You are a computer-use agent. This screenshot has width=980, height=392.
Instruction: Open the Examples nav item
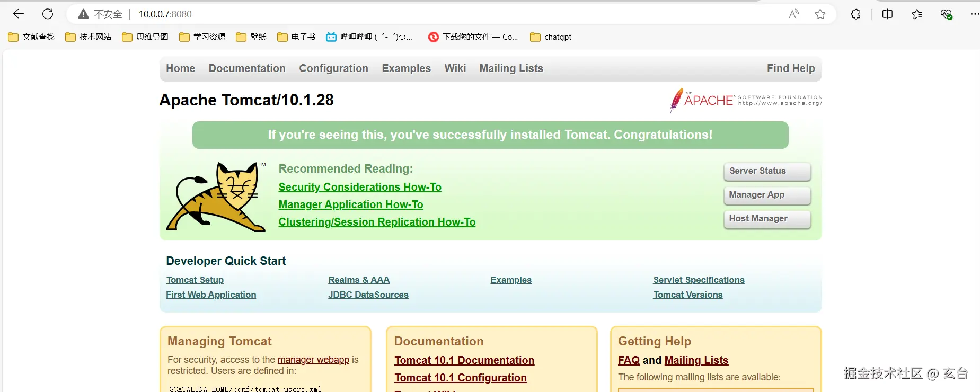point(407,68)
